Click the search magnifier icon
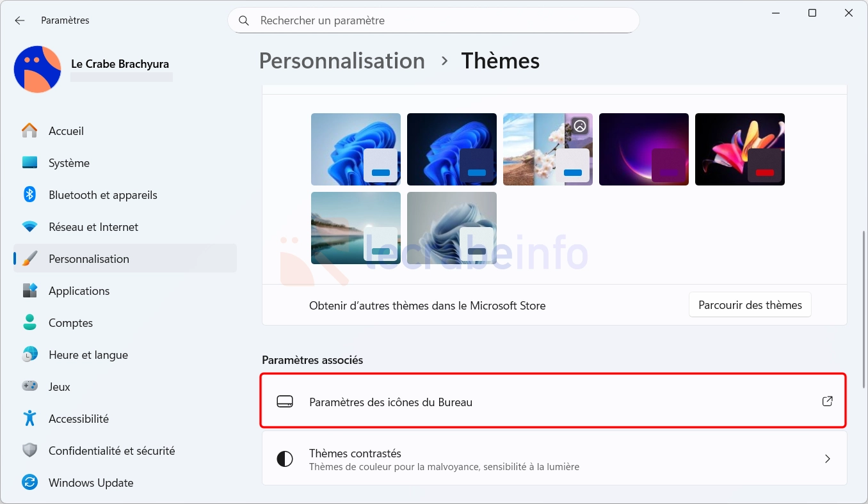Image resolution: width=868 pixels, height=504 pixels. point(244,20)
